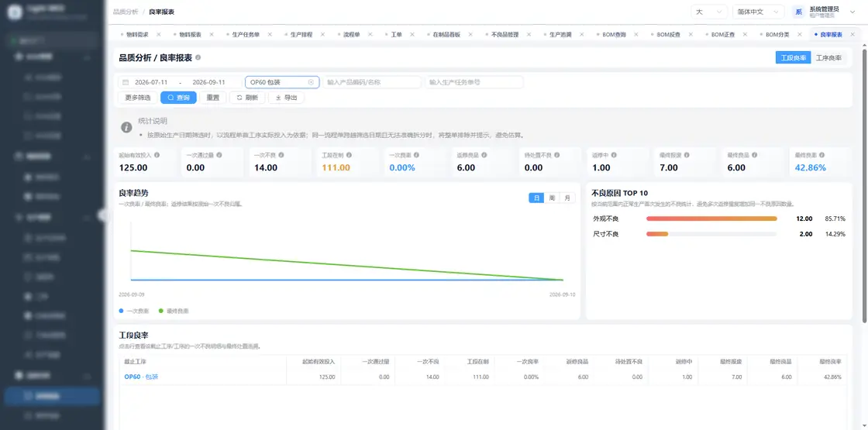Close the 物料报表 tab
This screenshot has height=430, width=868.
pyautogui.click(x=212, y=34)
